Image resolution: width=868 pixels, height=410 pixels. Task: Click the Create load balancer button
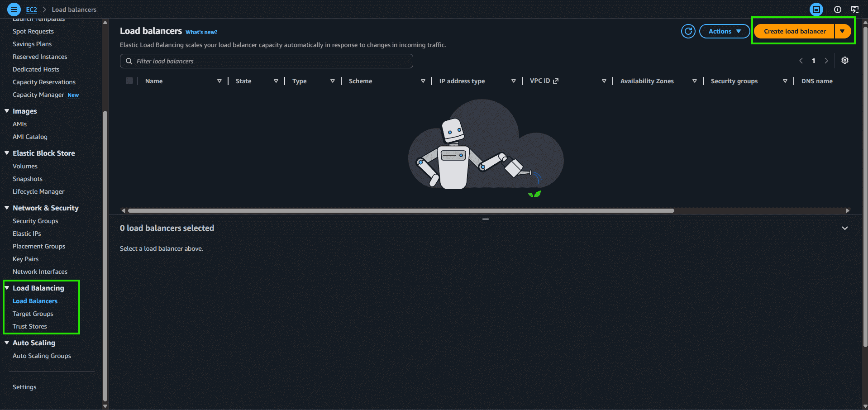pos(795,31)
